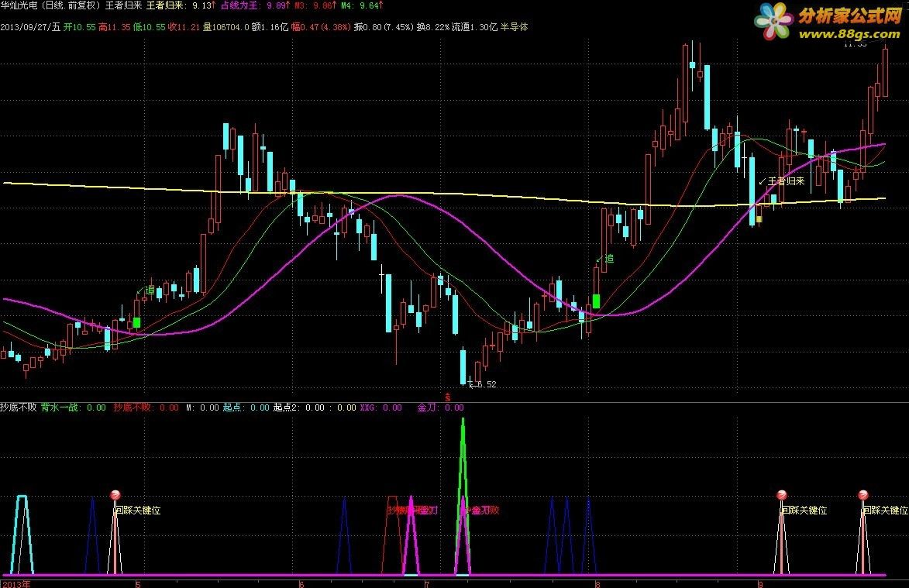Click the 起点2: 0.00 readout
Image resolution: width=909 pixels, height=588 pixels.
pyautogui.click(x=298, y=407)
